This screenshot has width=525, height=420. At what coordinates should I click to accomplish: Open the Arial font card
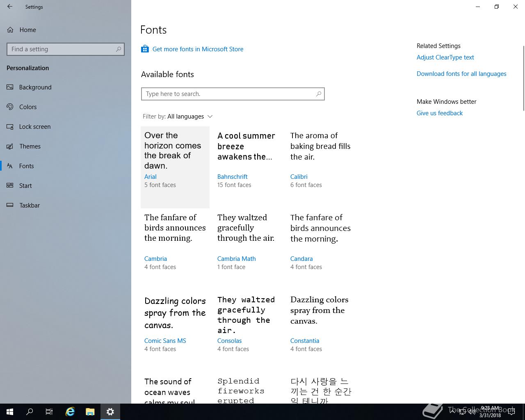click(175, 167)
